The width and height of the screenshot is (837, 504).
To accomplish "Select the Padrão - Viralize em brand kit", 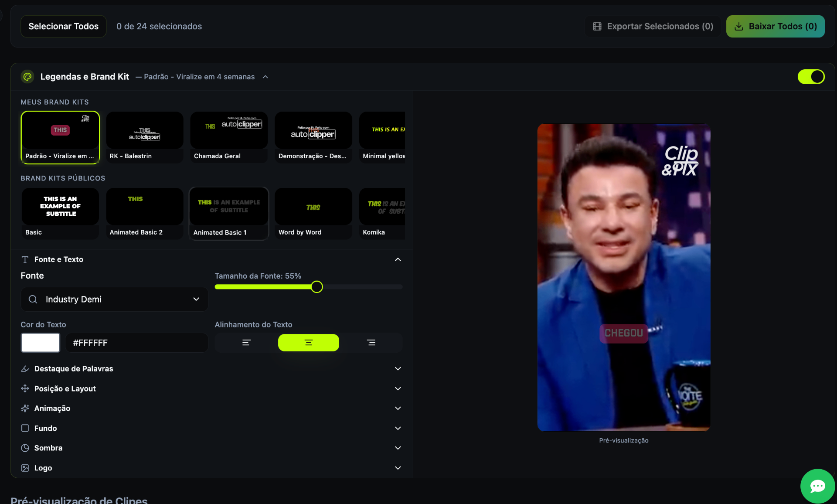I will click(60, 137).
